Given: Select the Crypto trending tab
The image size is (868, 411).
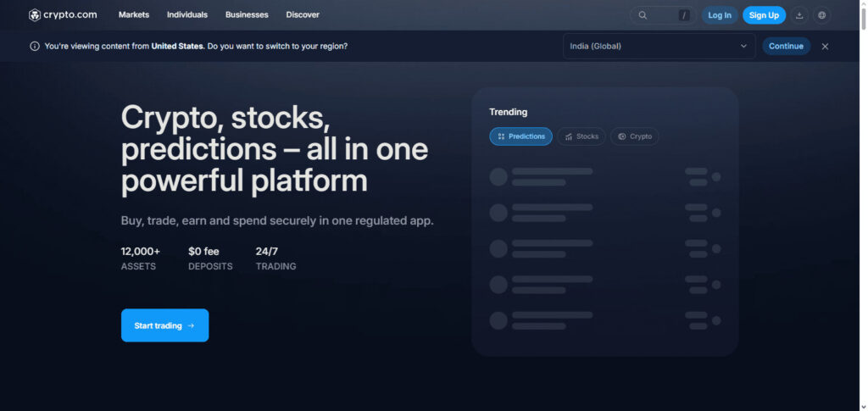Looking at the screenshot, I should tap(634, 136).
